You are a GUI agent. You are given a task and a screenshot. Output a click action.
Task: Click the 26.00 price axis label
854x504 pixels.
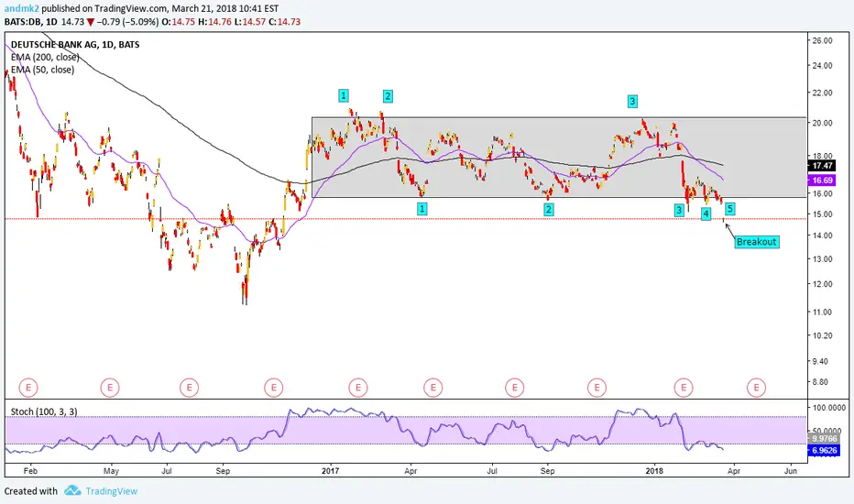tap(823, 40)
